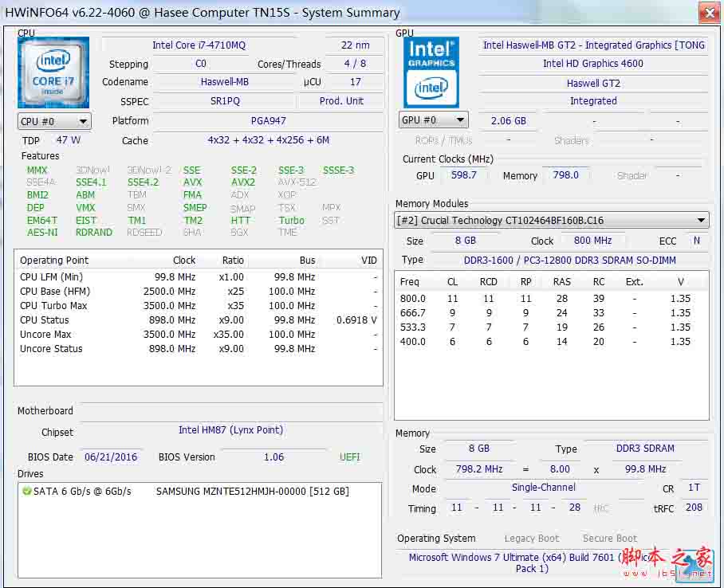Click the TDP value '47 W'
This screenshot has height=588, width=724.
click(69, 140)
